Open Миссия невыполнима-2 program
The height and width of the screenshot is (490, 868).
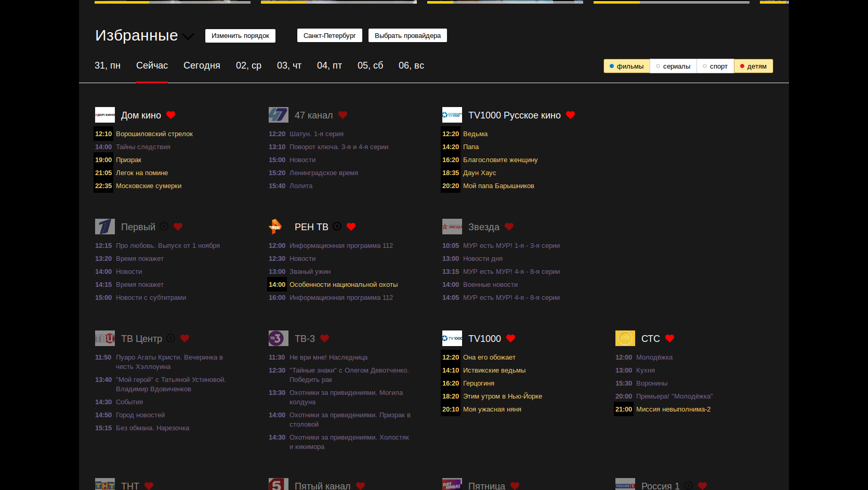pyautogui.click(x=673, y=409)
